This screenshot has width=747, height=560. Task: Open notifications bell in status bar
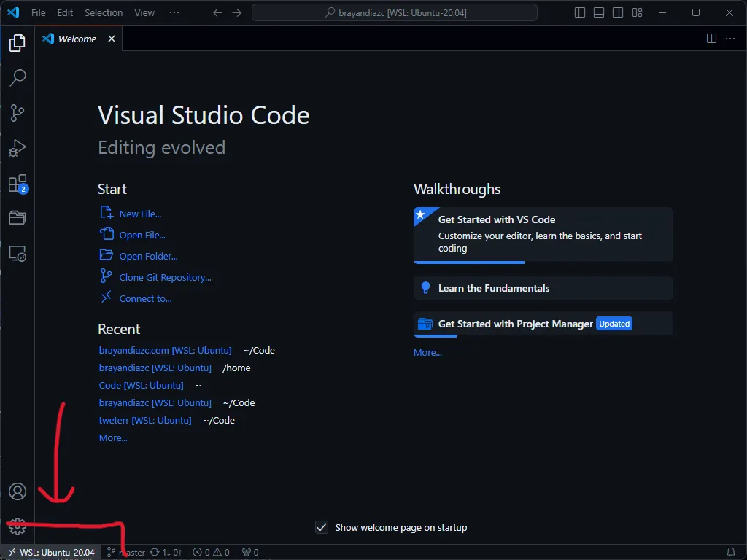(x=731, y=553)
